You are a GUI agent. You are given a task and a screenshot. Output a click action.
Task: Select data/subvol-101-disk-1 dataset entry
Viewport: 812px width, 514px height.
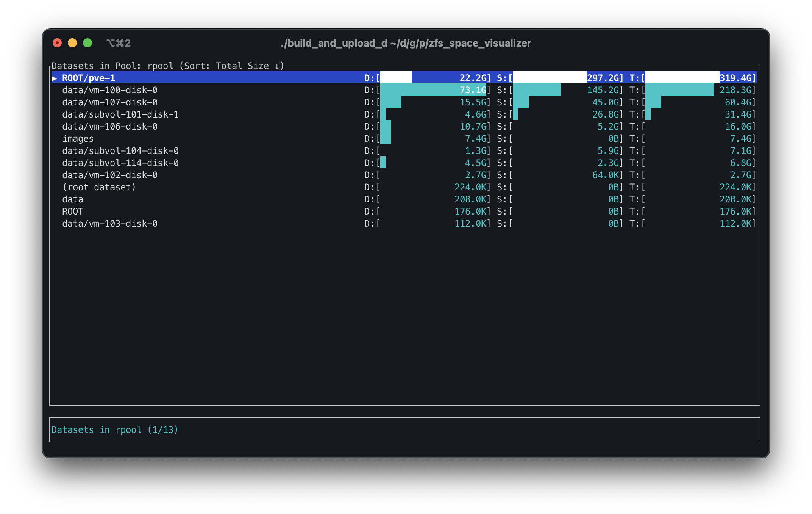click(120, 114)
